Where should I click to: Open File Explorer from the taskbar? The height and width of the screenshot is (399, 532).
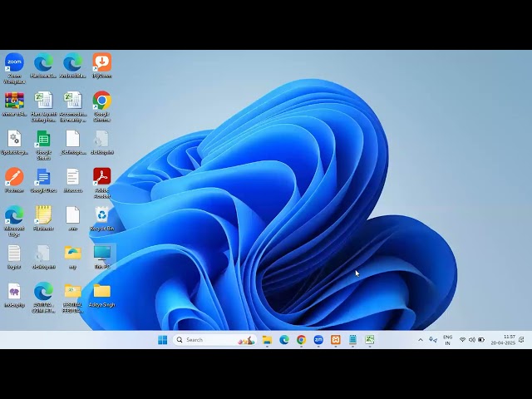click(x=267, y=340)
